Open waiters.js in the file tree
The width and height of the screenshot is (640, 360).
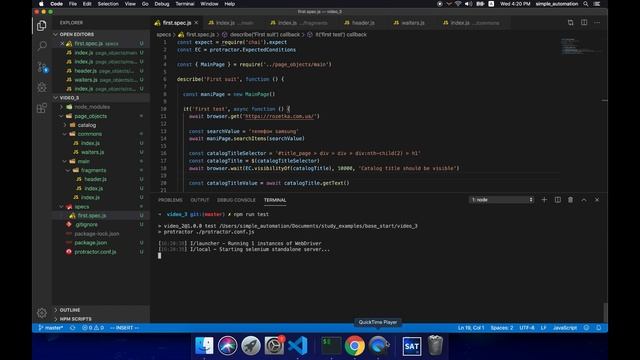[92, 152]
